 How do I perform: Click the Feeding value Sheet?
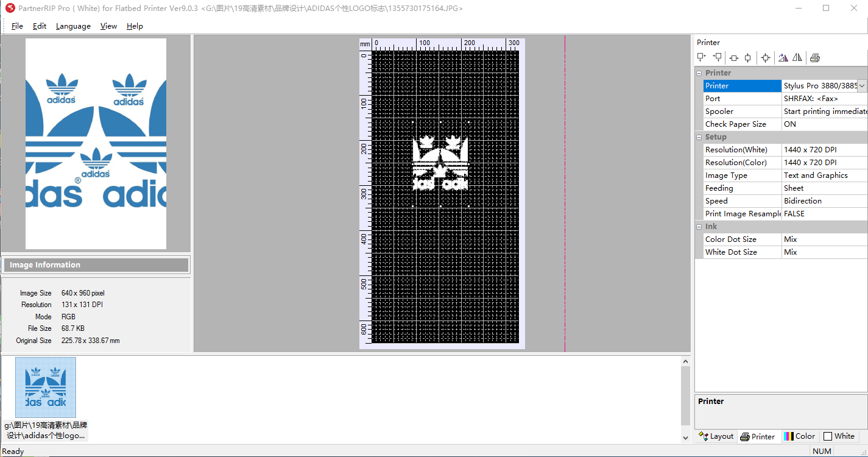point(824,188)
